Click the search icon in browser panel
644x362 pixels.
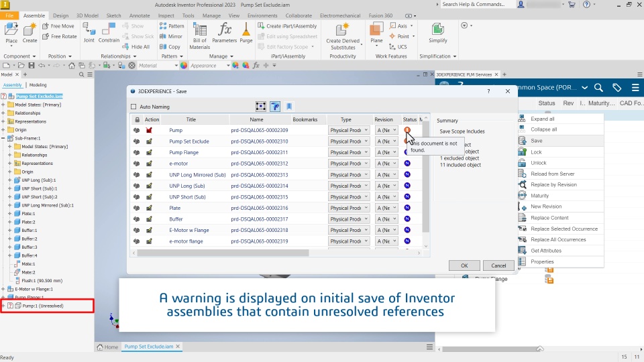(x=81, y=74)
